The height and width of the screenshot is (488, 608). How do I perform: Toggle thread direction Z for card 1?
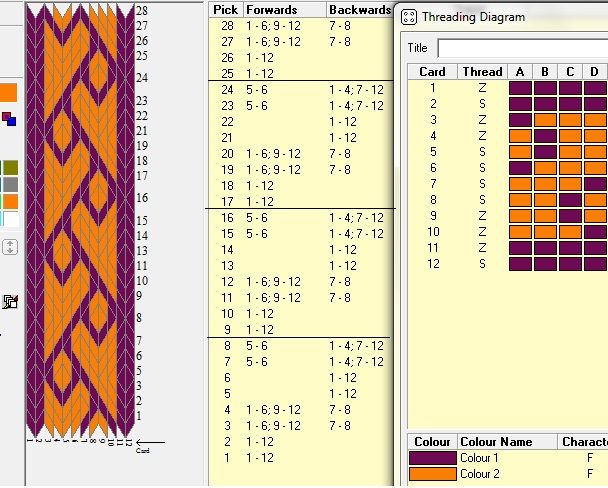coord(482,88)
